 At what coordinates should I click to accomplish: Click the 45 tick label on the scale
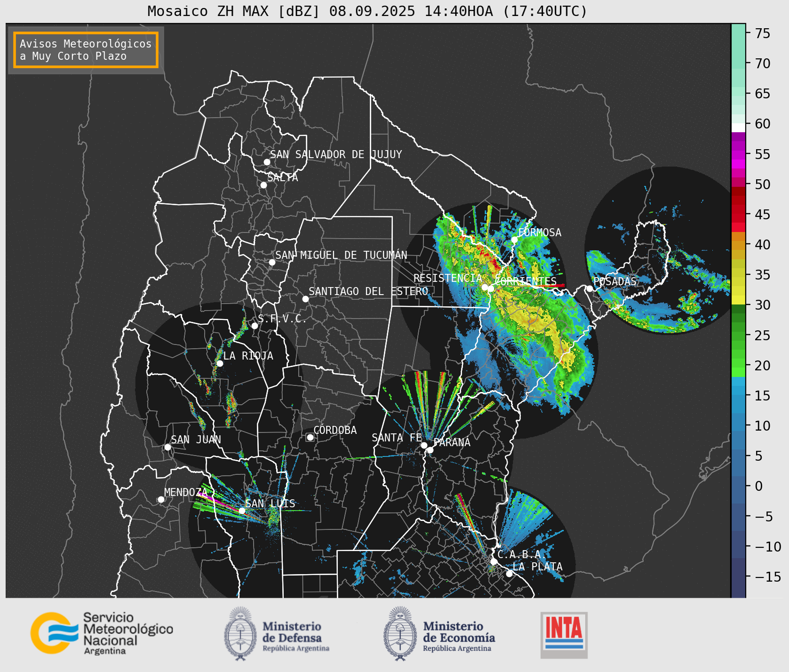pyautogui.click(x=763, y=215)
